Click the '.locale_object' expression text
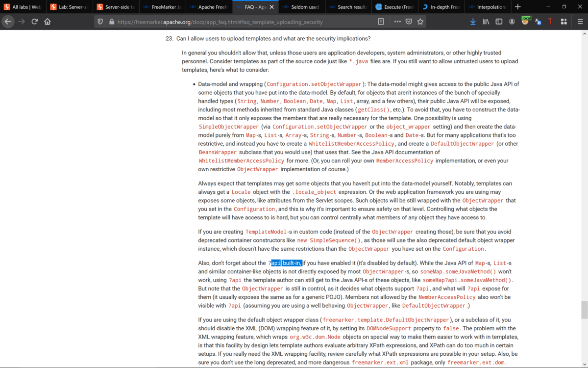The width and height of the screenshot is (588, 368). tap(314, 192)
